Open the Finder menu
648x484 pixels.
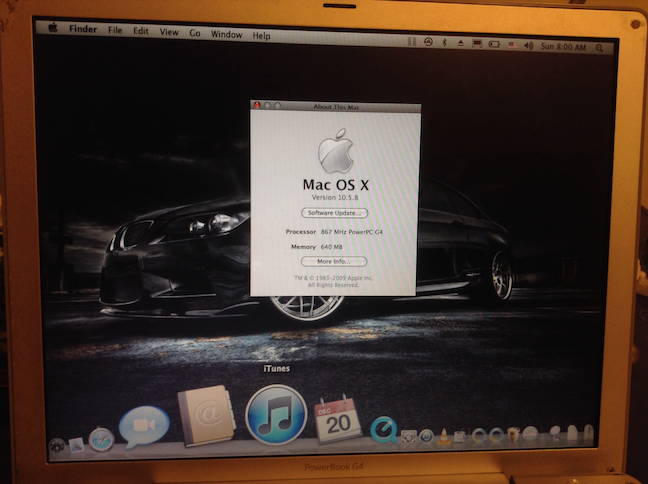pyautogui.click(x=83, y=29)
